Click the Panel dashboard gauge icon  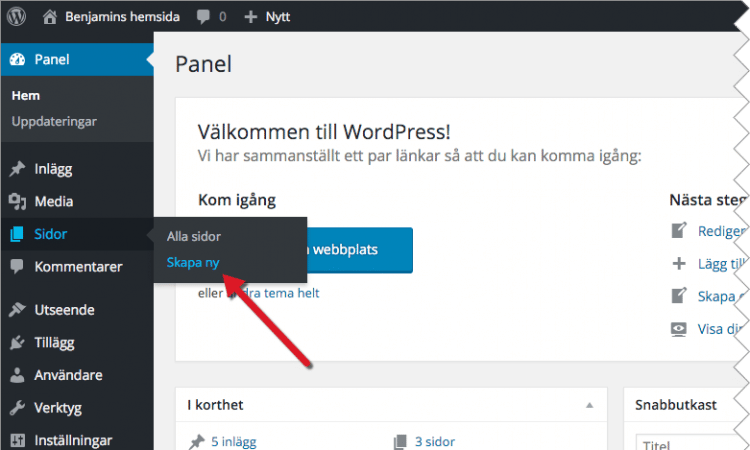[18, 59]
